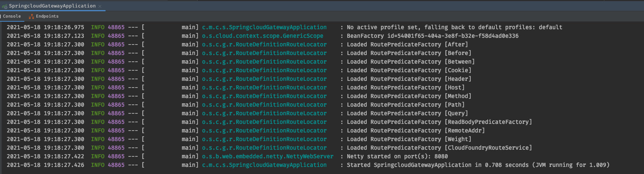Open the Endpoints tab
Image resolution: width=644 pixels, height=174 pixels.
coord(47,16)
